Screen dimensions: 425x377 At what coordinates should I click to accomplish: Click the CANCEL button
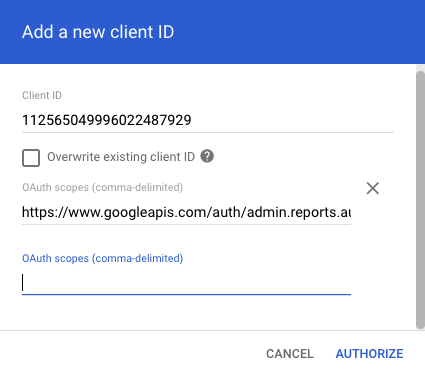click(x=290, y=354)
